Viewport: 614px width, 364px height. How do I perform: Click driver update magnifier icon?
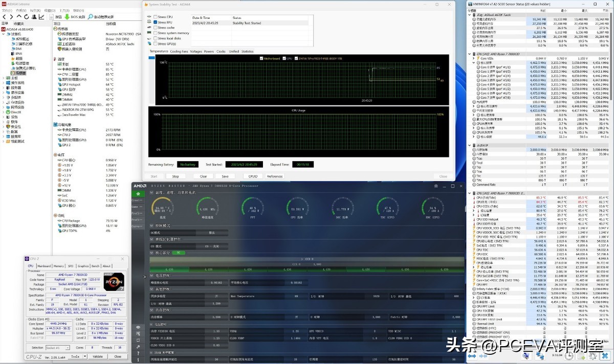coord(90,17)
